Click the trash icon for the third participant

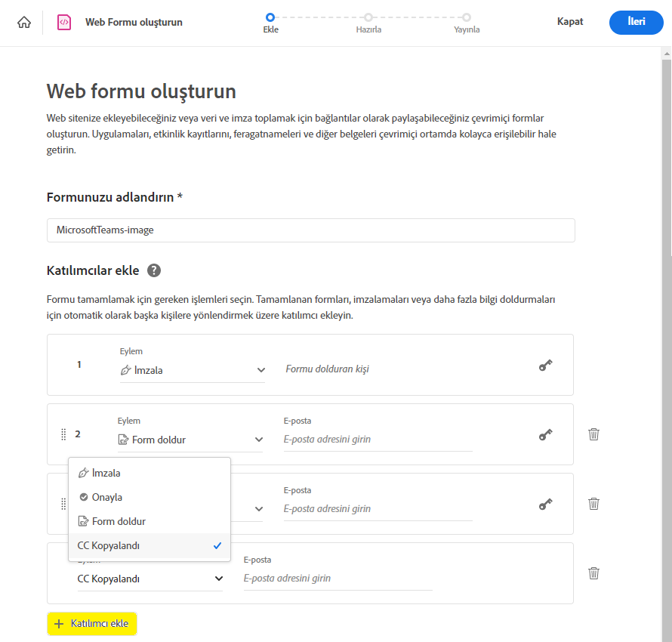coord(594,504)
